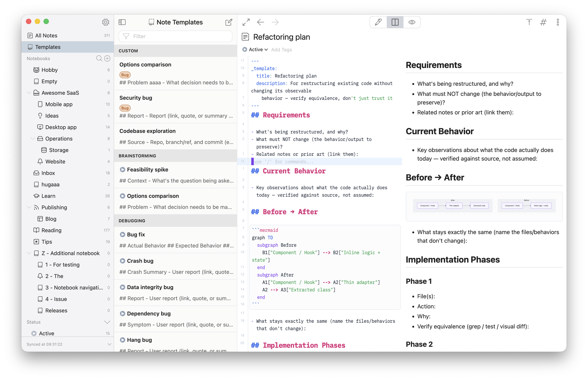The image size is (588, 380).
Task: Open Codebase exploration template
Action: (x=176, y=137)
